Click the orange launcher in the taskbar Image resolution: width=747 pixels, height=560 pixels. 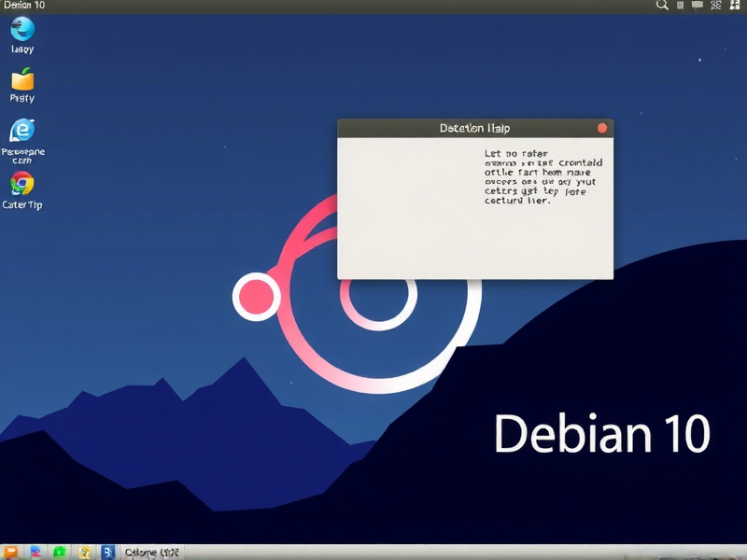coord(10,552)
